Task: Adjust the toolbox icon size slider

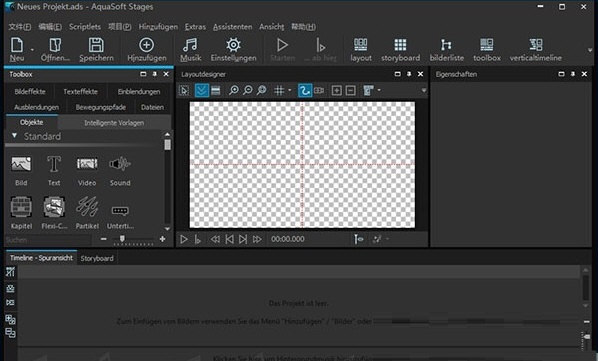Action: point(122,239)
